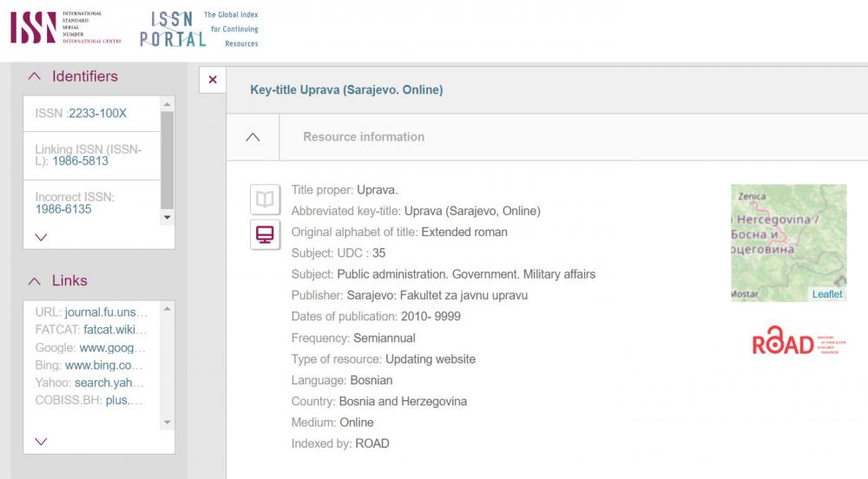The width and height of the screenshot is (868, 479).
Task: Click the Links panel scrollbar up arrow
Action: (x=168, y=308)
